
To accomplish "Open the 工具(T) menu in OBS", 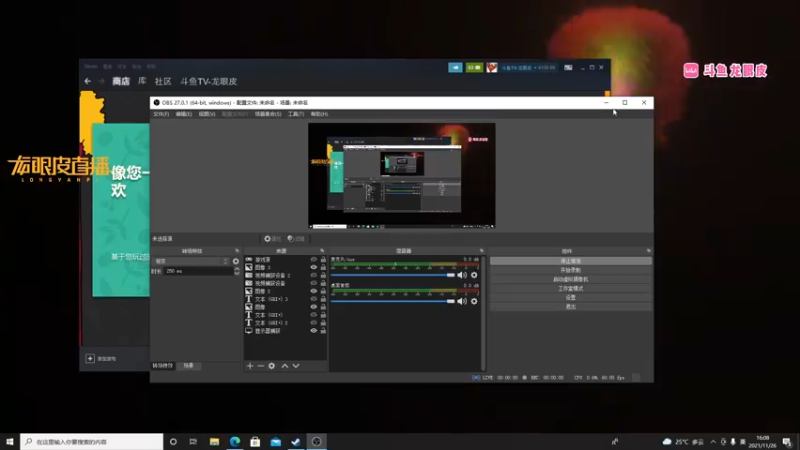I will coord(296,114).
